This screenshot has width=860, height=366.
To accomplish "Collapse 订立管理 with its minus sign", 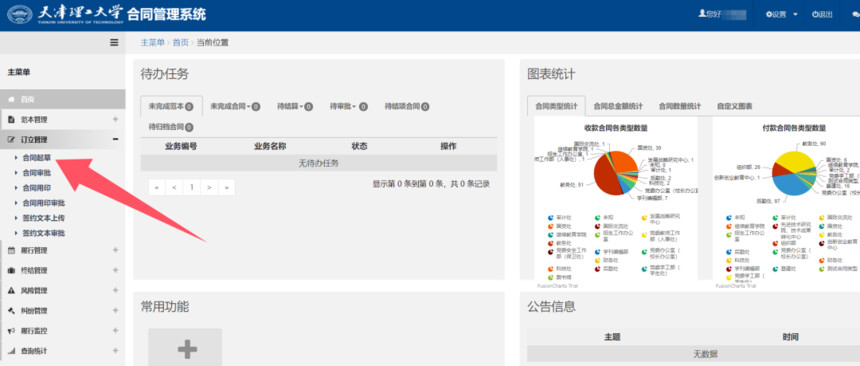I will 115,140.
